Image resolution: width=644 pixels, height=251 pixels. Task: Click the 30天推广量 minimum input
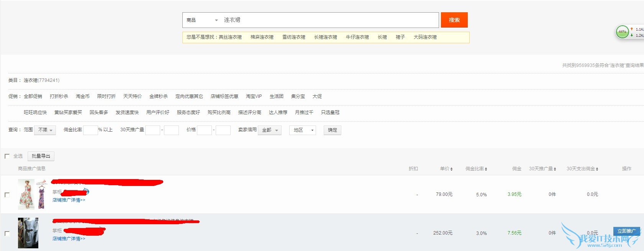tap(152, 130)
